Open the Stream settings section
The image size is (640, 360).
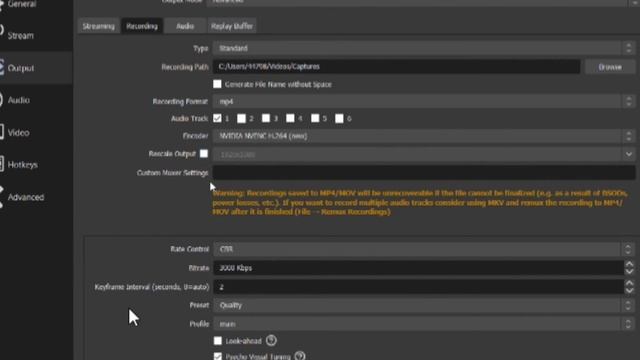point(20,36)
